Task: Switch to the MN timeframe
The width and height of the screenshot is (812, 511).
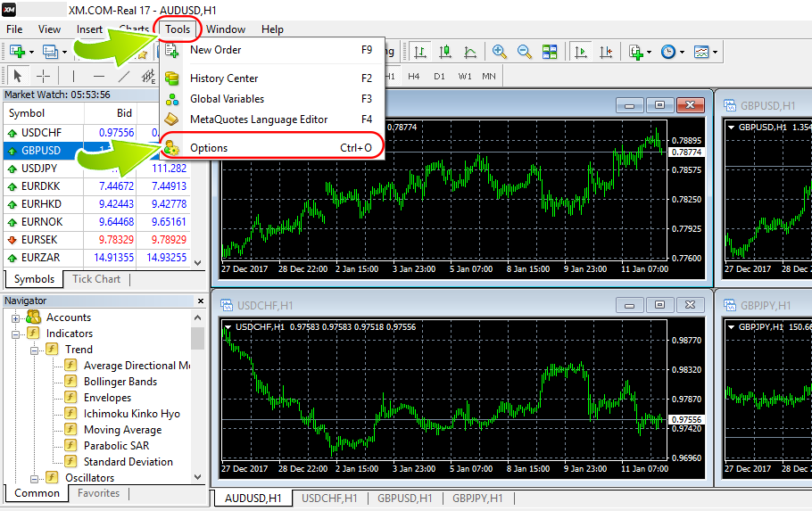Action: click(x=489, y=76)
